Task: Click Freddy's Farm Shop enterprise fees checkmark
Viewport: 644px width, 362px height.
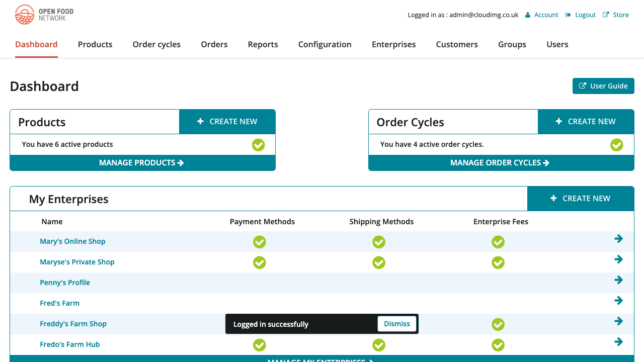Action: pyautogui.click(x=498, y=324)
